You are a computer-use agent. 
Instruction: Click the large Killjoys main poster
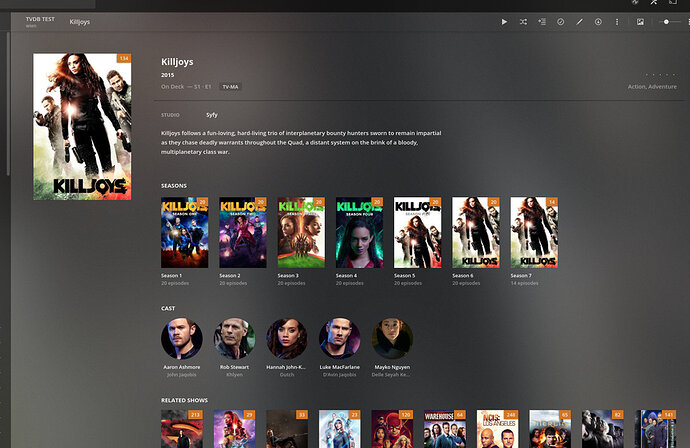click(x=82, y=127)
